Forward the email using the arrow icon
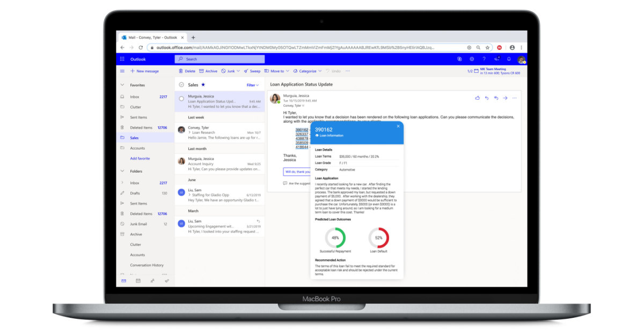Image resolution: width=644 pixels, height=336 pixels. point(505,98)
